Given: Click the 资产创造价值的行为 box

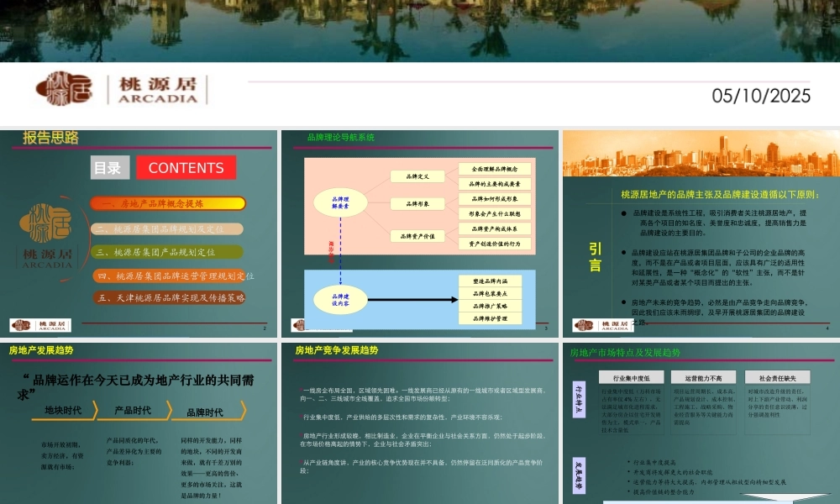Looking at the screenshot, I should click(495, 244).
